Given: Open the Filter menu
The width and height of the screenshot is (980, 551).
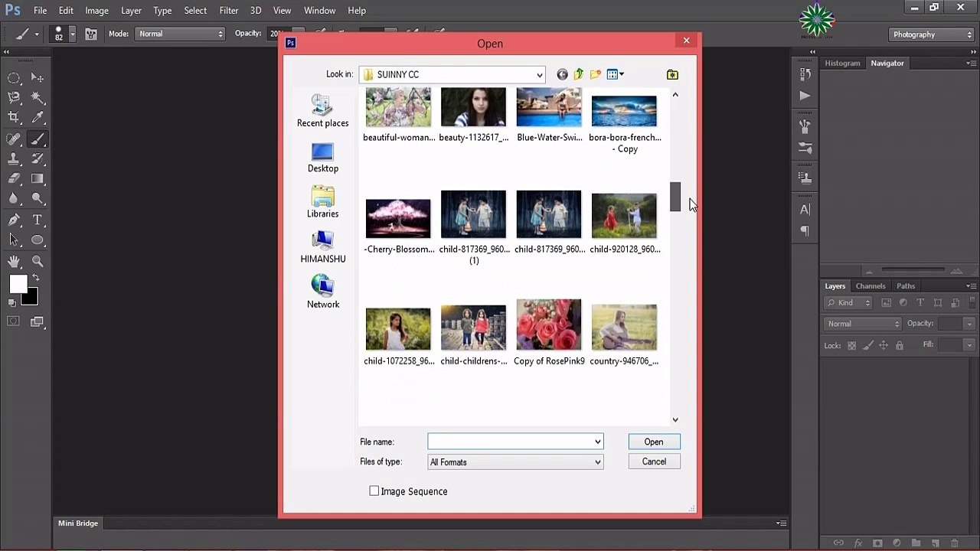Looking at the screenshot, I should click(228, 11).
